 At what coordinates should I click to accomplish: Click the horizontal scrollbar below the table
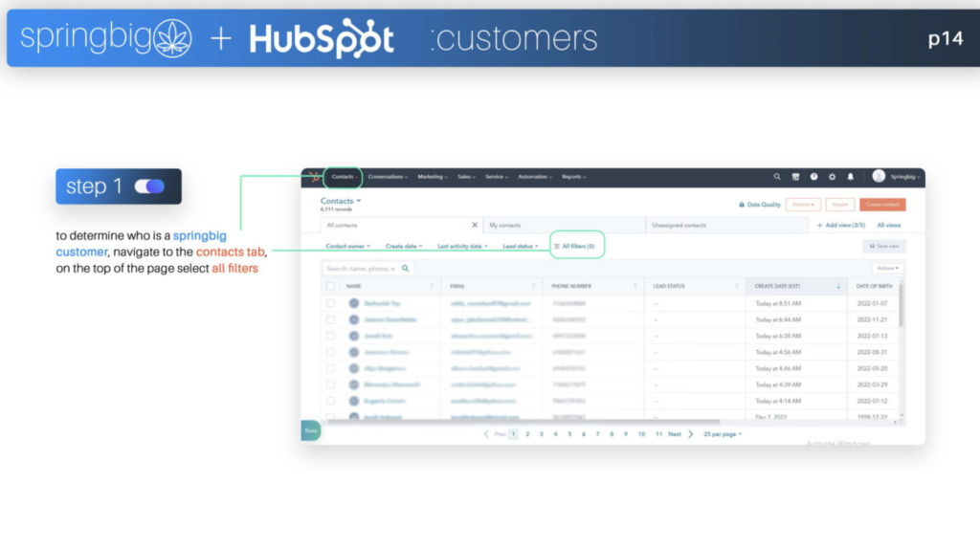523,422
